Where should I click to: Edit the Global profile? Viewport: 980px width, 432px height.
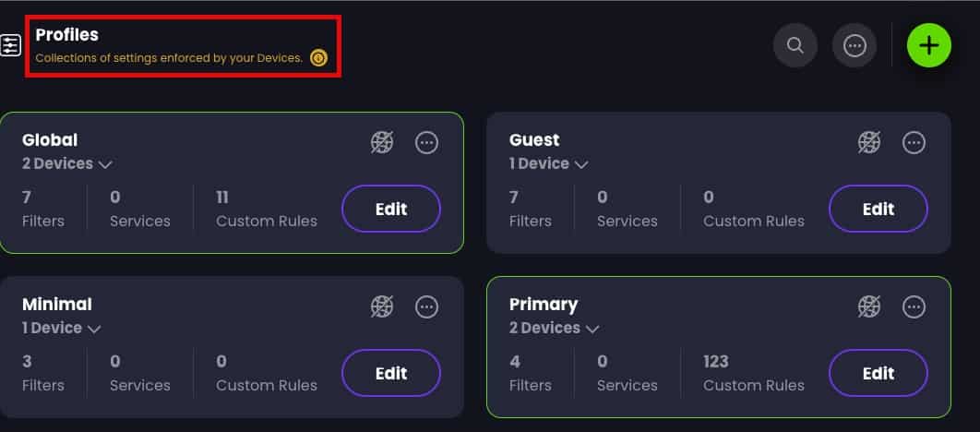tap(391, 209)
